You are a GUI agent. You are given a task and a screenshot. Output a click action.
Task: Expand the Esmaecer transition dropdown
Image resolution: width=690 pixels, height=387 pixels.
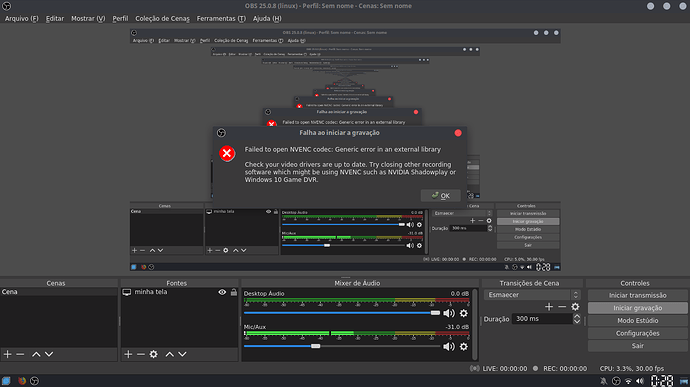coord(576,295)
